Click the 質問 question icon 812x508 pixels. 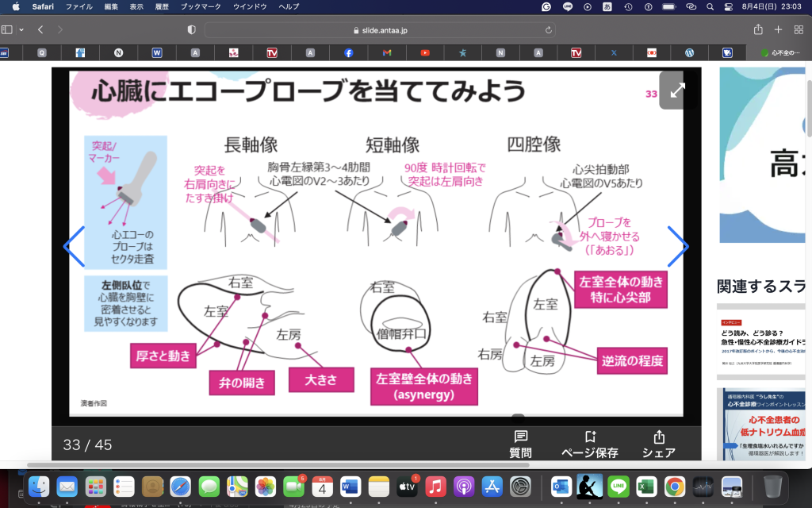(x=520, y=437)
